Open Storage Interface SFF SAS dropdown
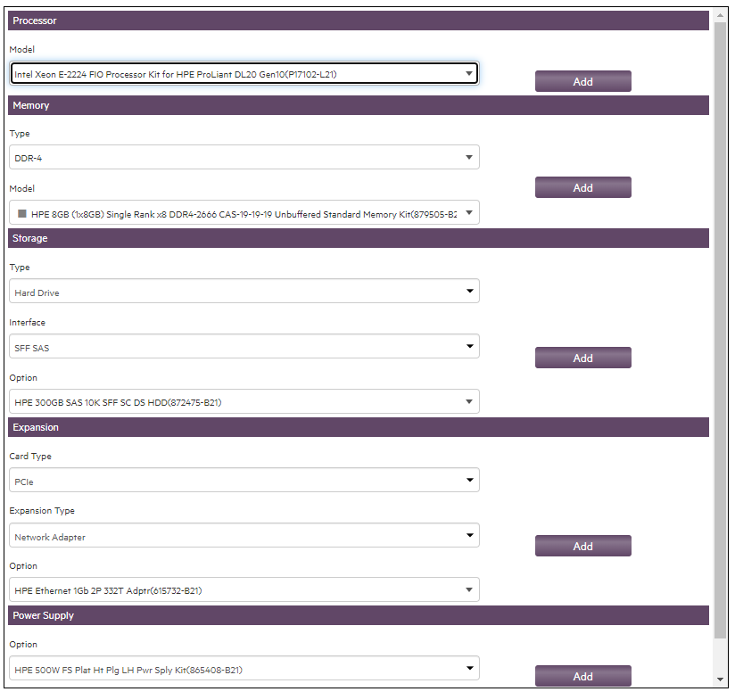735x700 pixels. tap(244, 347)
